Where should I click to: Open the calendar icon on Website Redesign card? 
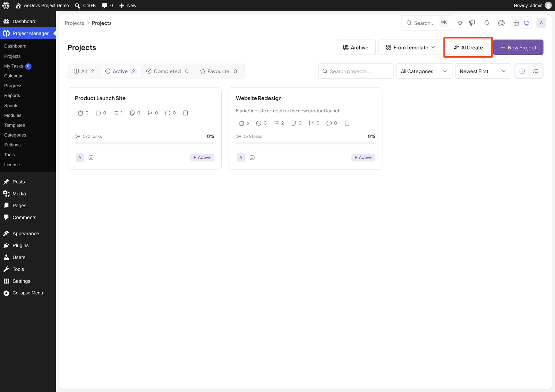pos(252,158)
